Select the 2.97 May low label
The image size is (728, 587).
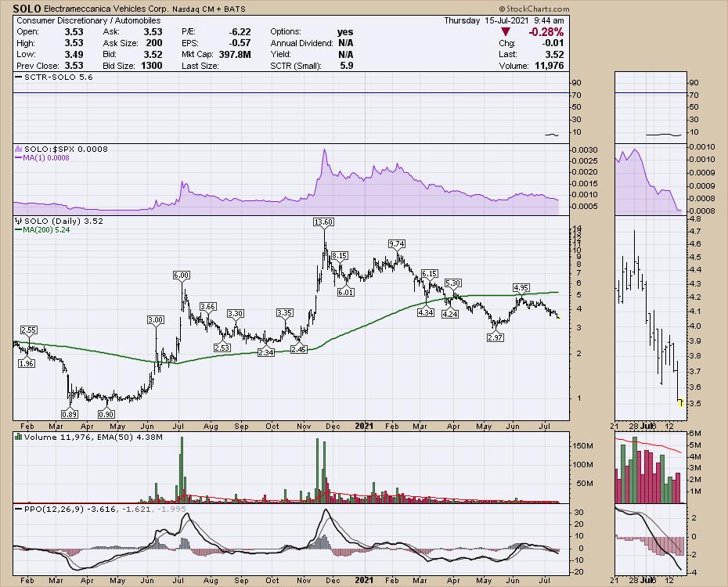(494, 337)
